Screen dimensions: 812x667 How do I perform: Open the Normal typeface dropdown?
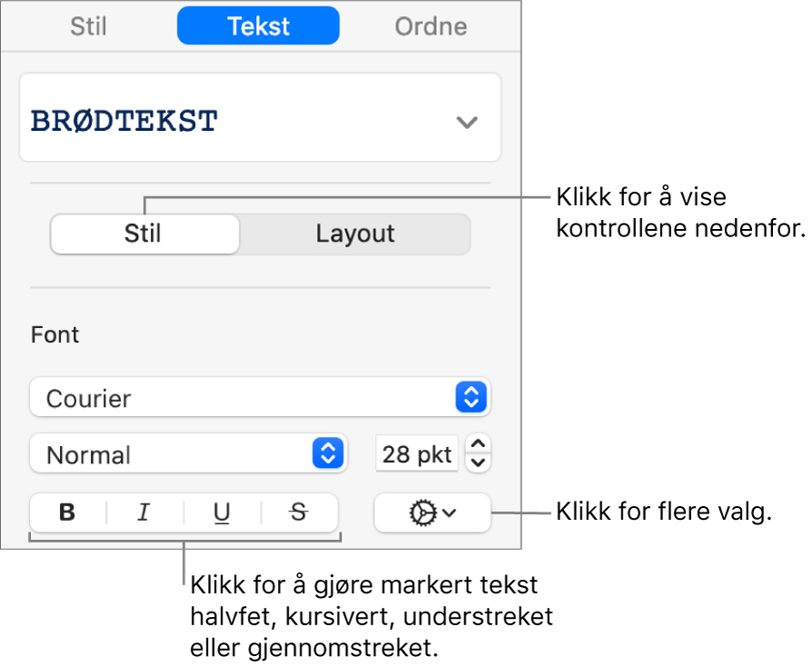tap(189, 454)
